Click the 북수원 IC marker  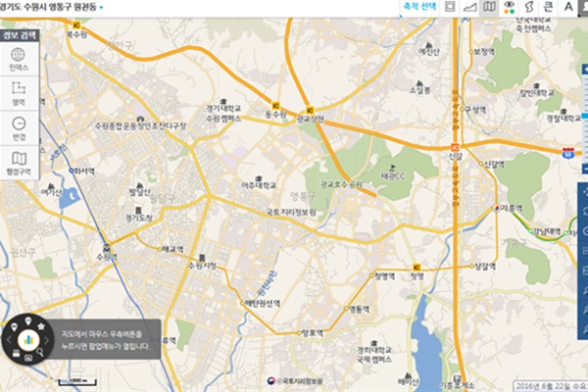pyautogui.click(x=76, y=25)
